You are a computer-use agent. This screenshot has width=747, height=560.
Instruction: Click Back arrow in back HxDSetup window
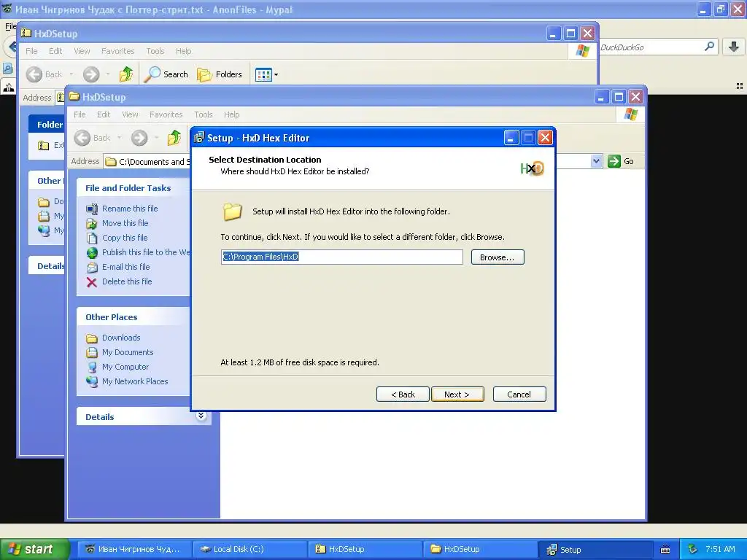pyautogui.click(x=34, y=74)
